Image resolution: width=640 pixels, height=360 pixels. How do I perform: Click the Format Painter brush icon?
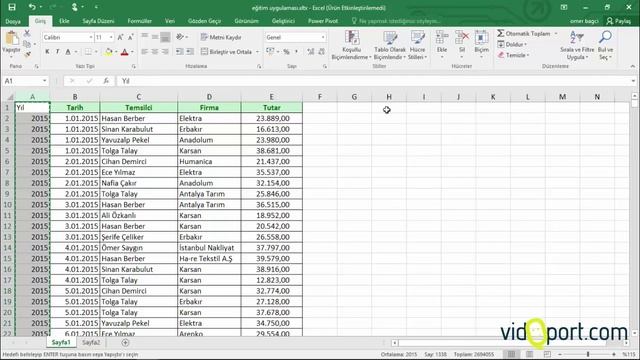click(x=27, y=54)
